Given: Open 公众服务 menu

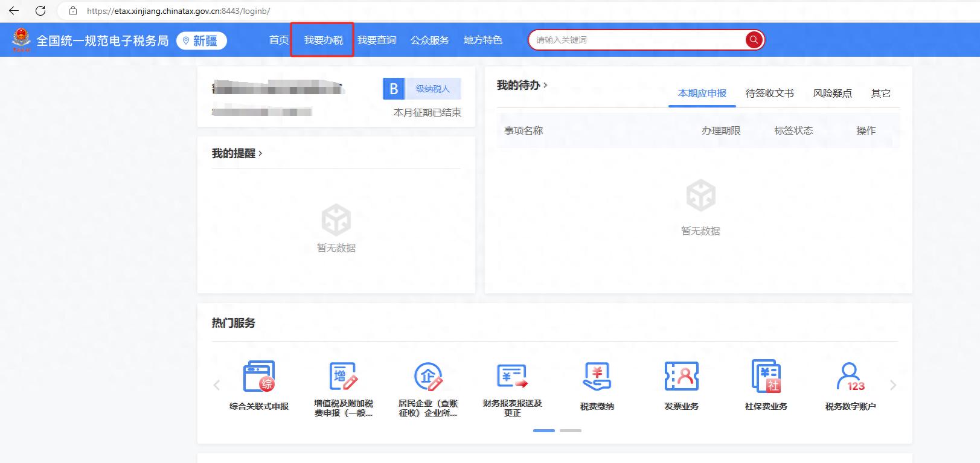Looking at the screenshot, I should [x=430, y=40].
